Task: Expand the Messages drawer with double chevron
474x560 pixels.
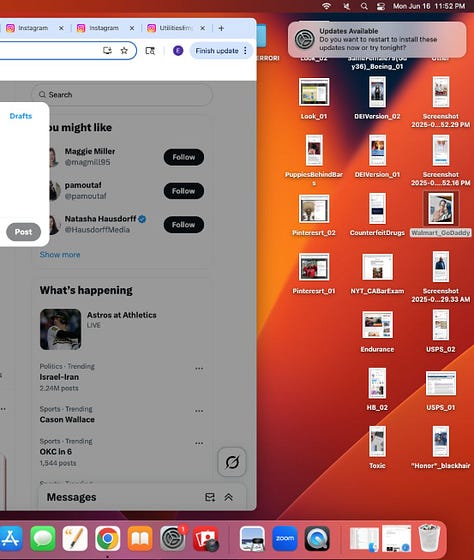Action: (x=229, y=497)
